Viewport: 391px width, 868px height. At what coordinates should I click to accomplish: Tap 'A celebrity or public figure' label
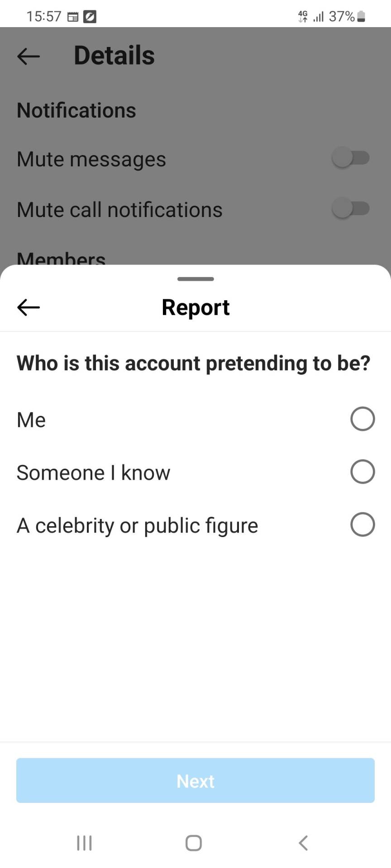click(137, 526)
